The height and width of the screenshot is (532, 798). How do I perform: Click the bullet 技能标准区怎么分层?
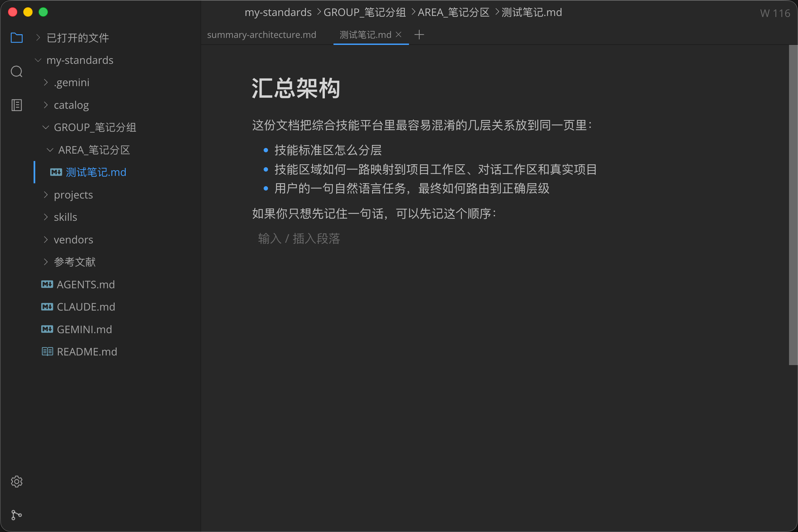(328, 150)
